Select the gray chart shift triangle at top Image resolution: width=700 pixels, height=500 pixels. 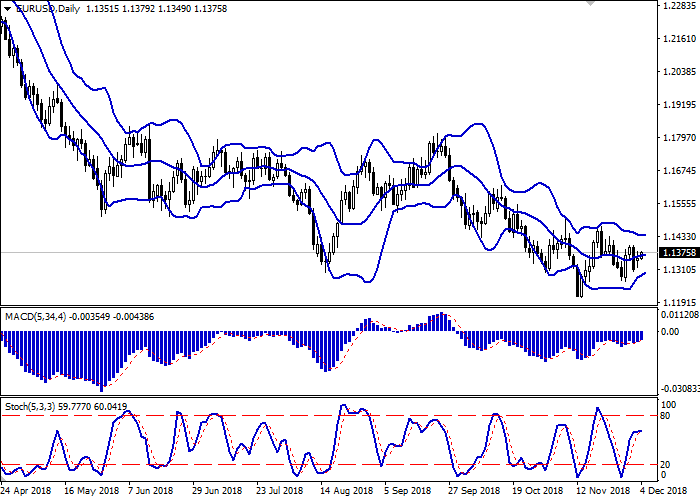click(590, 3)
